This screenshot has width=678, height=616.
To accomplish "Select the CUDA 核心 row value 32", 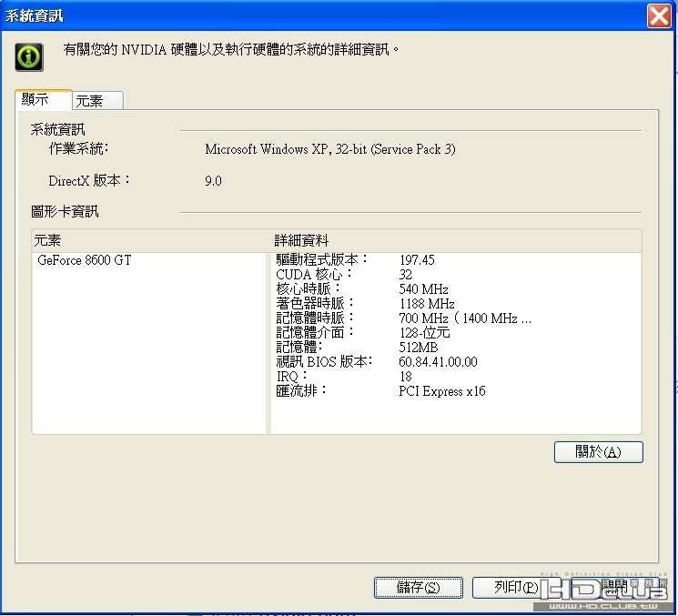I will pyautogui.click(x=406, y=275).
